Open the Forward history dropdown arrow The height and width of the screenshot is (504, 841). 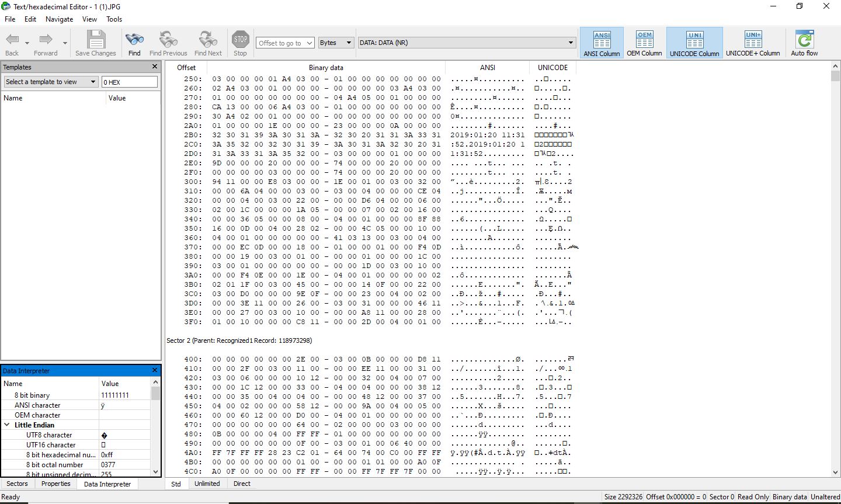pyautogui.click(x=65, y=43)
